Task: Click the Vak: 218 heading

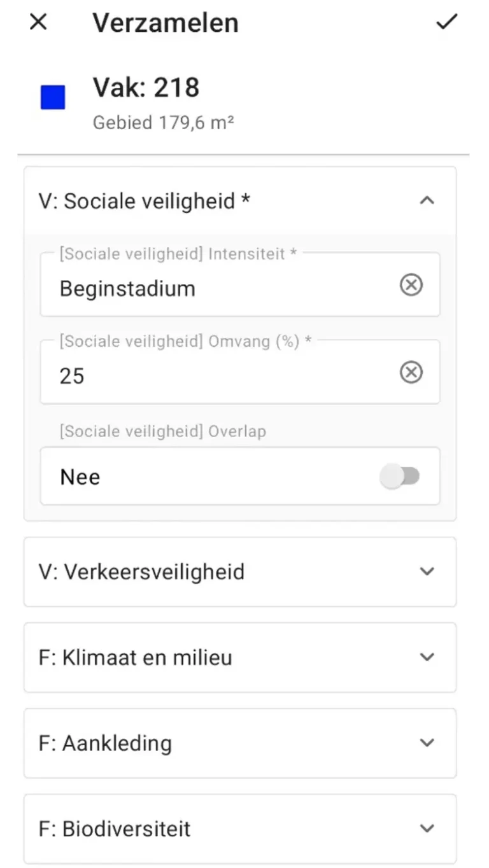Action: [146, 88]
